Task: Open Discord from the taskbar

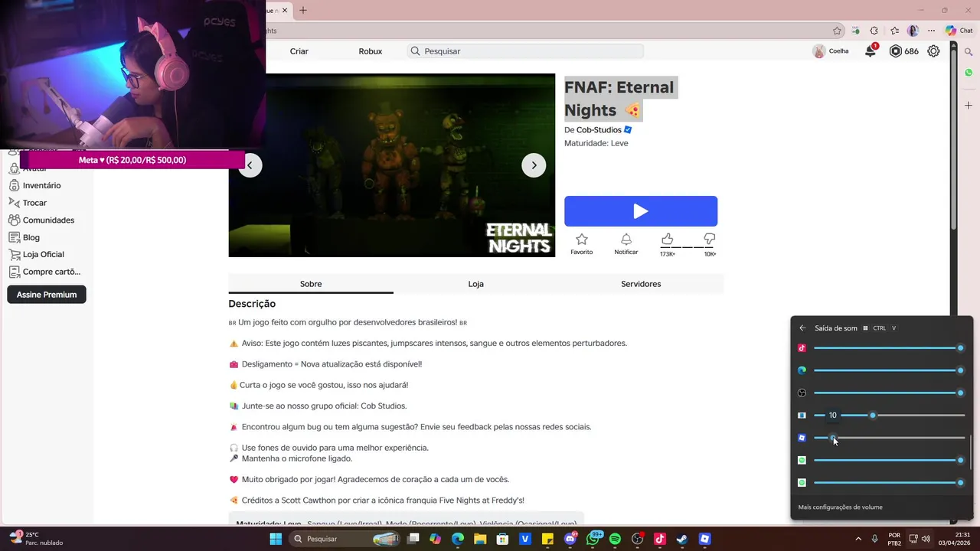Action: [570, 539]
